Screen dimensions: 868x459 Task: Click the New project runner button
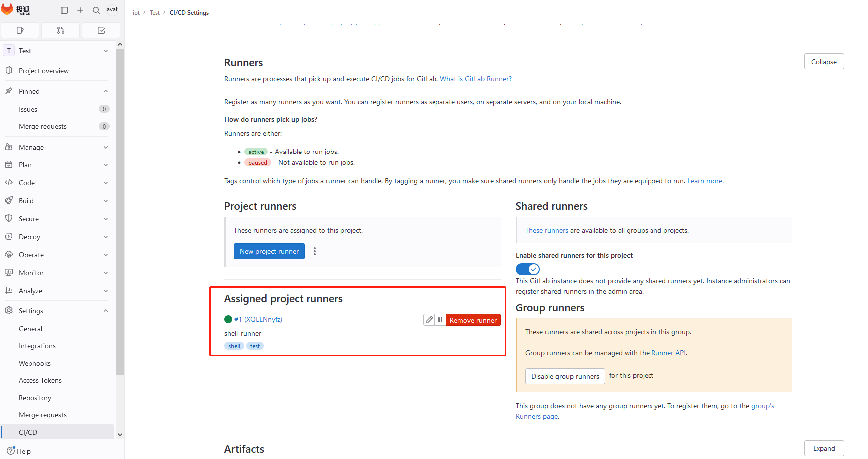pyautogui.click(x=269, y=251)
